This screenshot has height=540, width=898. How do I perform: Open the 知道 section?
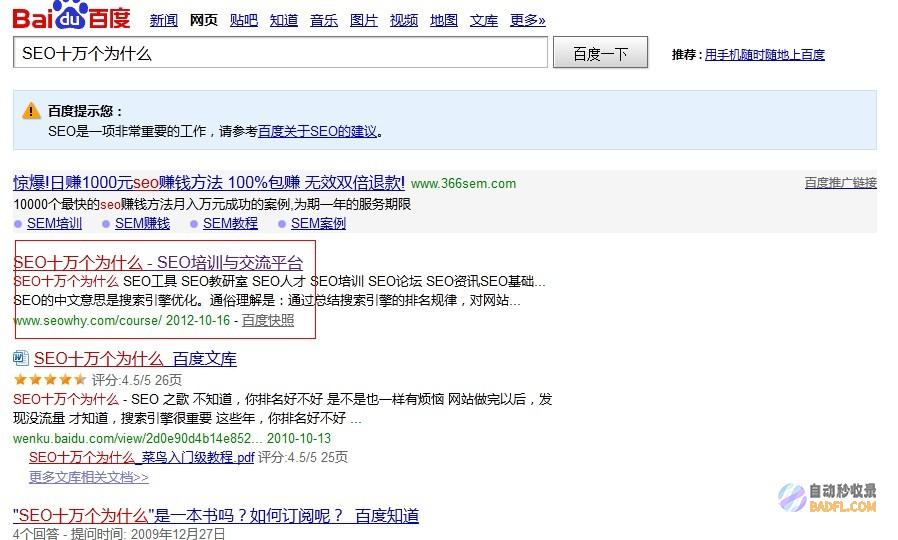(x=284, y=20)
